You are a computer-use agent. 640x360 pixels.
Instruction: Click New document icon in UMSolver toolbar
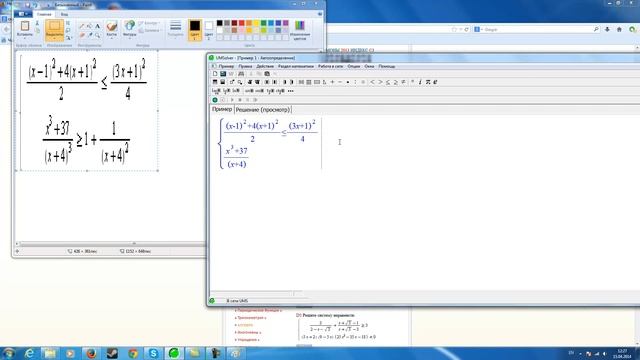point(215,74)
